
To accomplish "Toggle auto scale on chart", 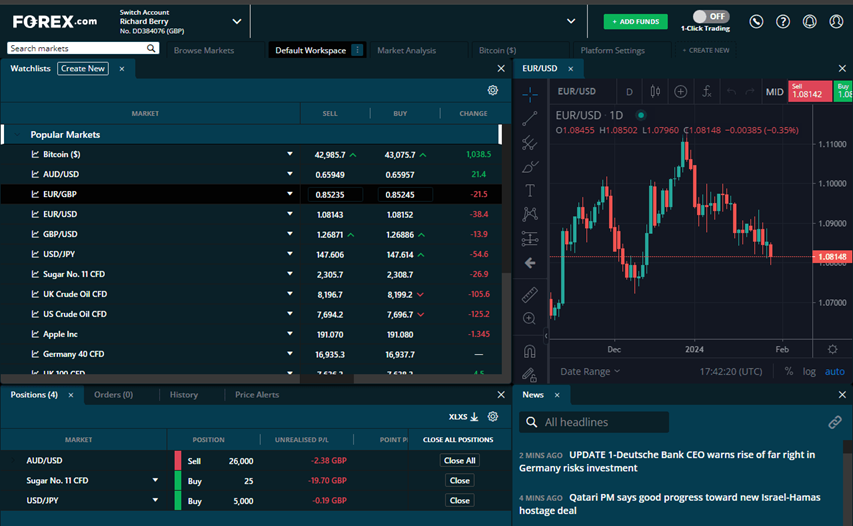I will point(835,372).
